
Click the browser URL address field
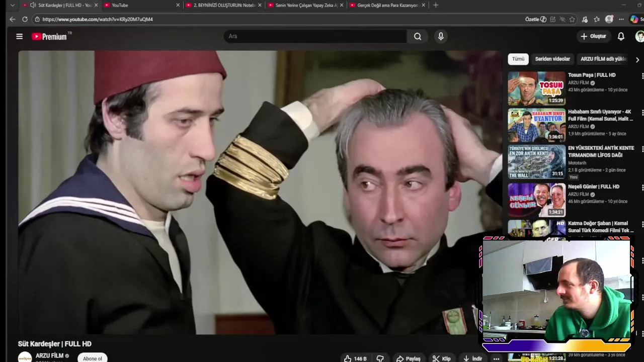tap(282, 19)
